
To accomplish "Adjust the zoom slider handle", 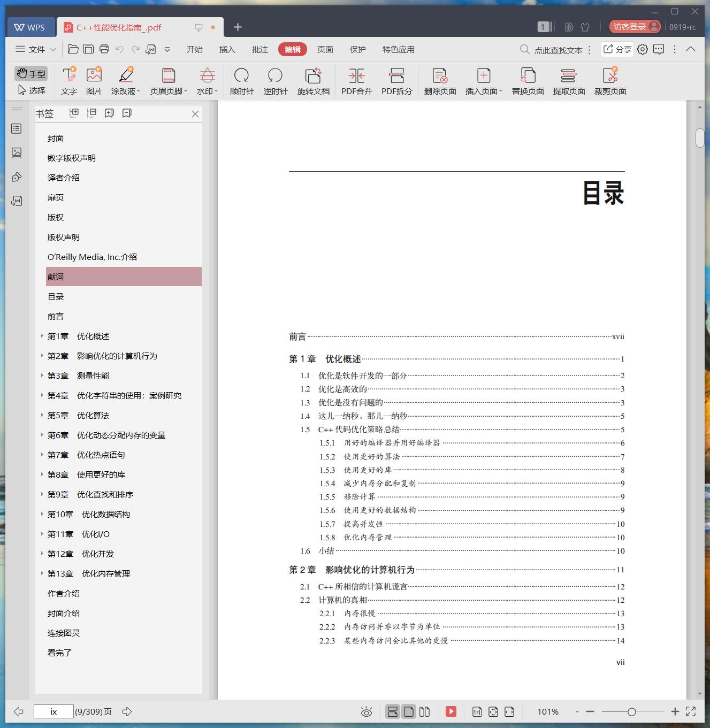I will tap(632, 712).
